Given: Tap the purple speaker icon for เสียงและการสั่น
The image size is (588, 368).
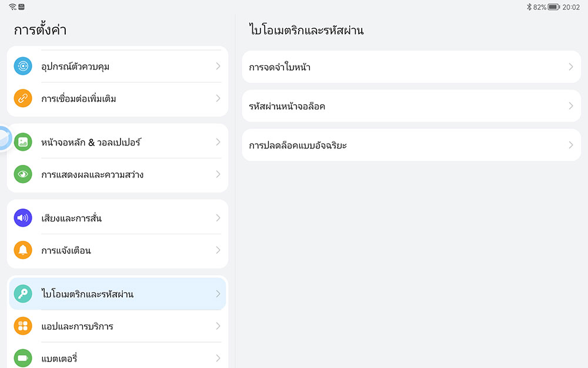Looking at the screenshot, I should tap(23, 218).
